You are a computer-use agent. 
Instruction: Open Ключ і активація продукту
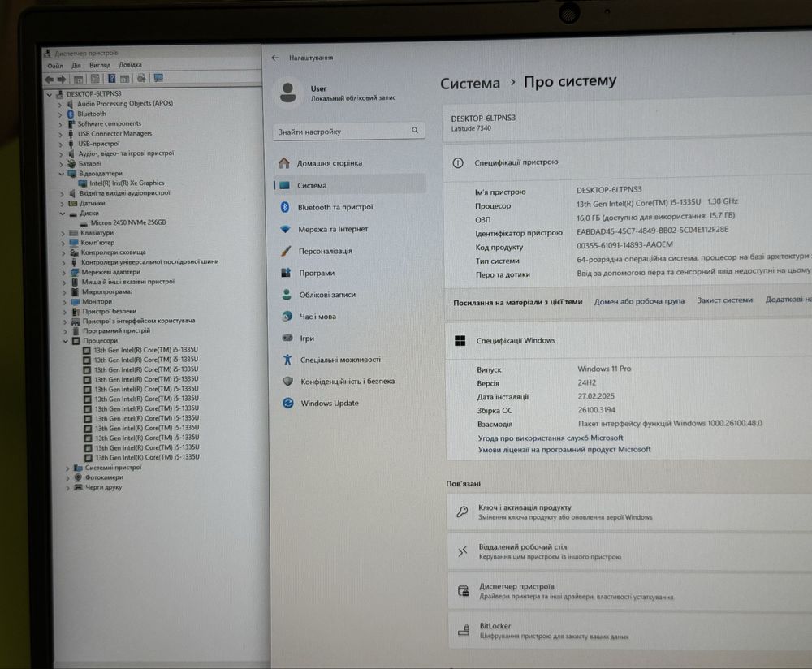tap(629, 511)
